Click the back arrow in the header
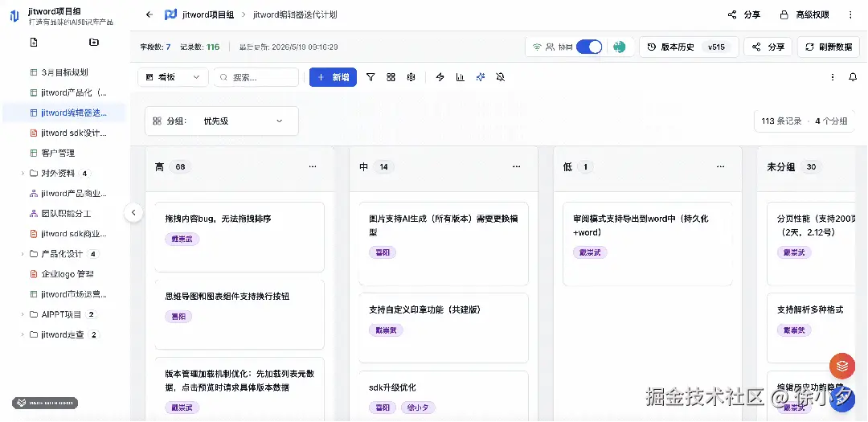868x422 pixels. 149,15
